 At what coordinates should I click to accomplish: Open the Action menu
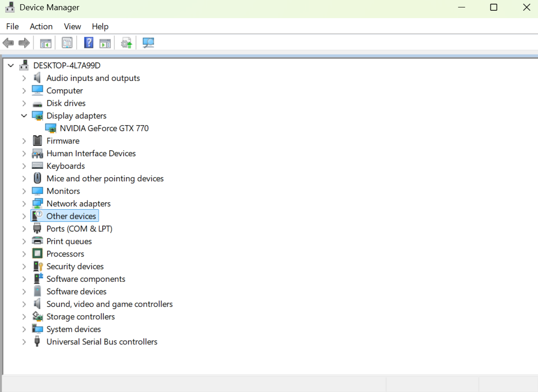click(x=41, y=27)
